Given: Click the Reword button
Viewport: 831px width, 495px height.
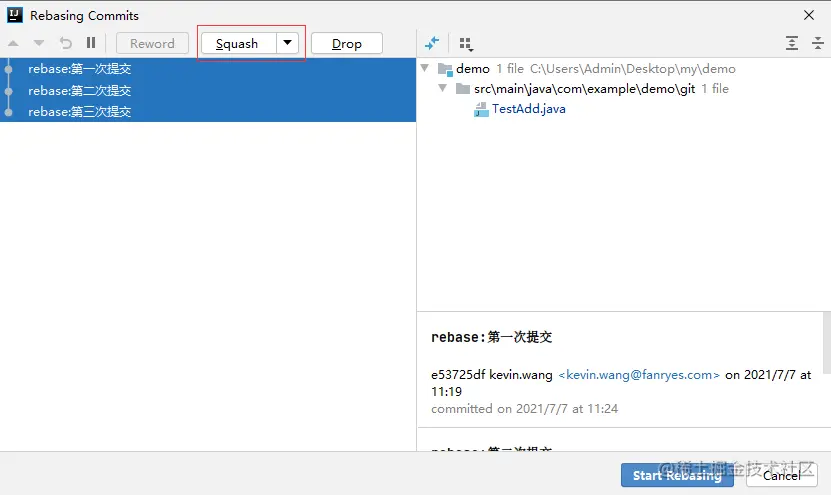Looking at the screenshot, I should pos(152,43).
